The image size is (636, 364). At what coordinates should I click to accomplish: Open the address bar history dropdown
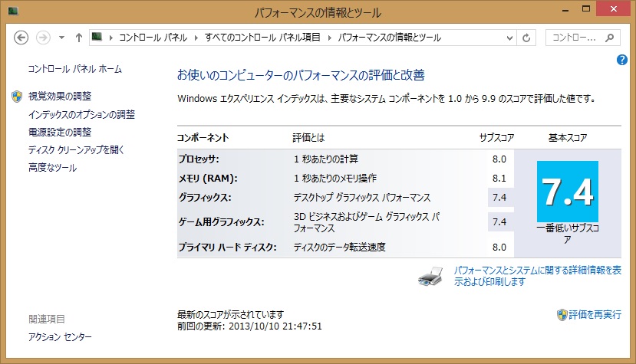coord(510,38)
